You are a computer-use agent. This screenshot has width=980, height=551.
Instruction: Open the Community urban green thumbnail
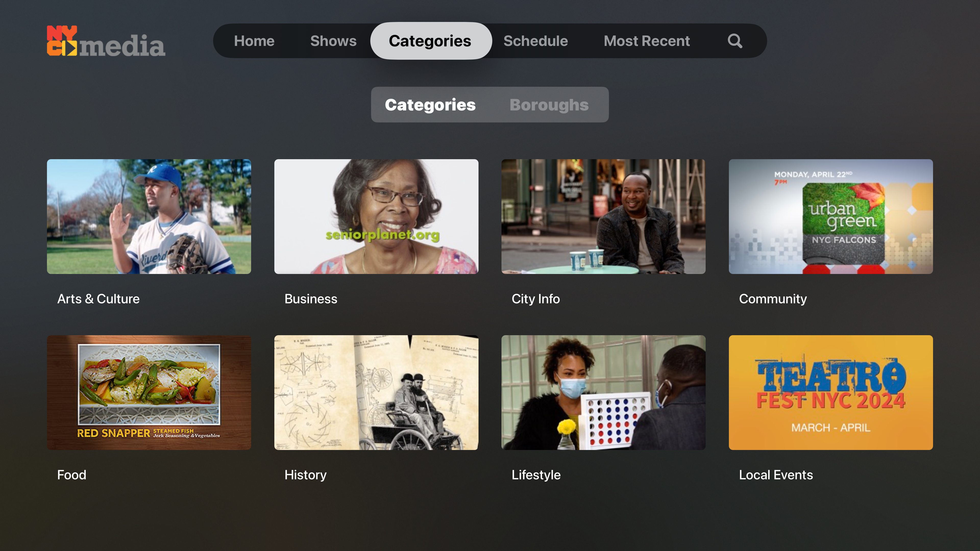[x=830, y=216]
